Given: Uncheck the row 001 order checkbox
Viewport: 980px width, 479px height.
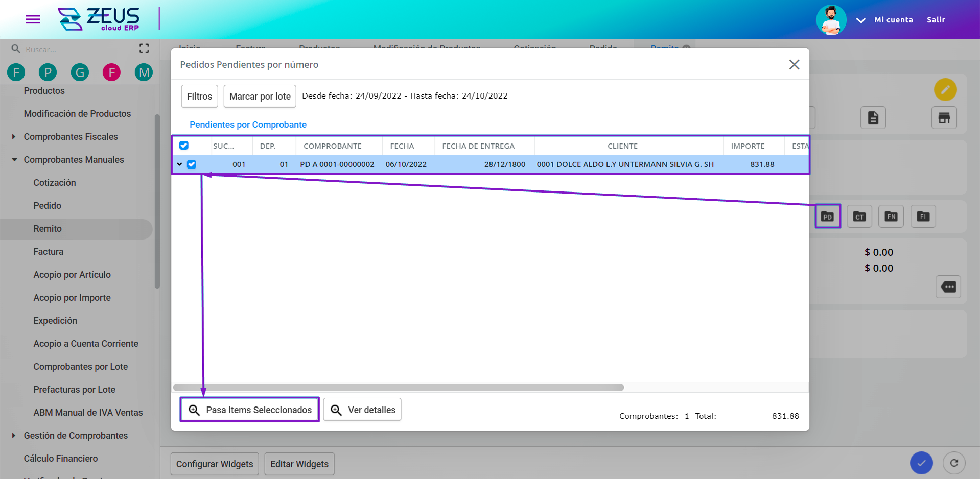Looking at the screenshot, I should coord(192,164).
